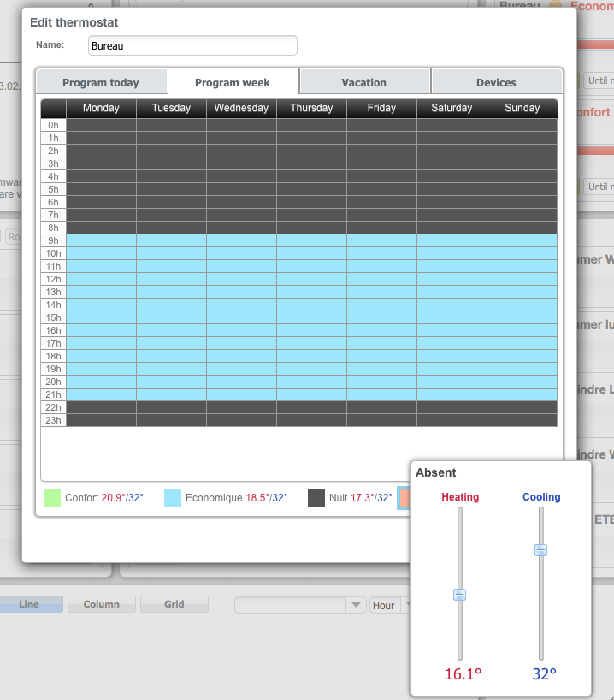
Task: Select the Monday column header
Action: pos(101,108)
